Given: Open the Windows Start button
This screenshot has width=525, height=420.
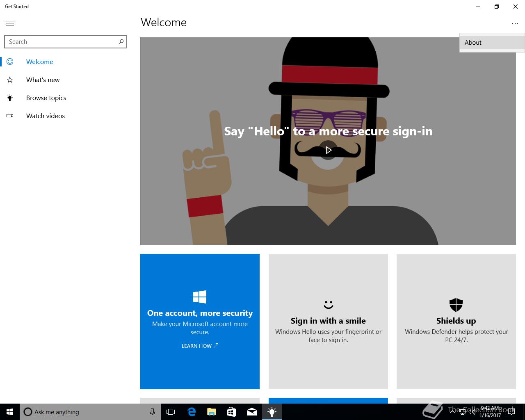Looking at the screenshot, I should pyautogui.click(x=10, y=412).
